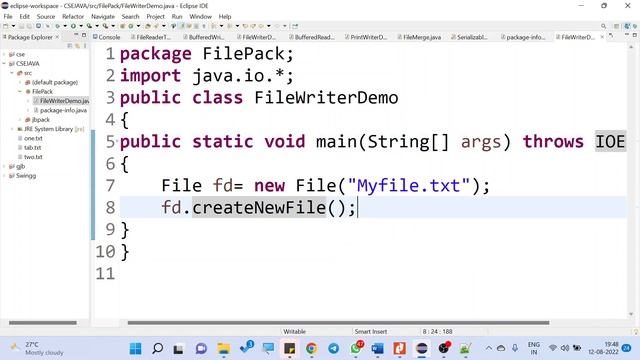Click the Coverage launch toolbar icon
Viewport: 640px width, 360px height.
click(89, 26)
